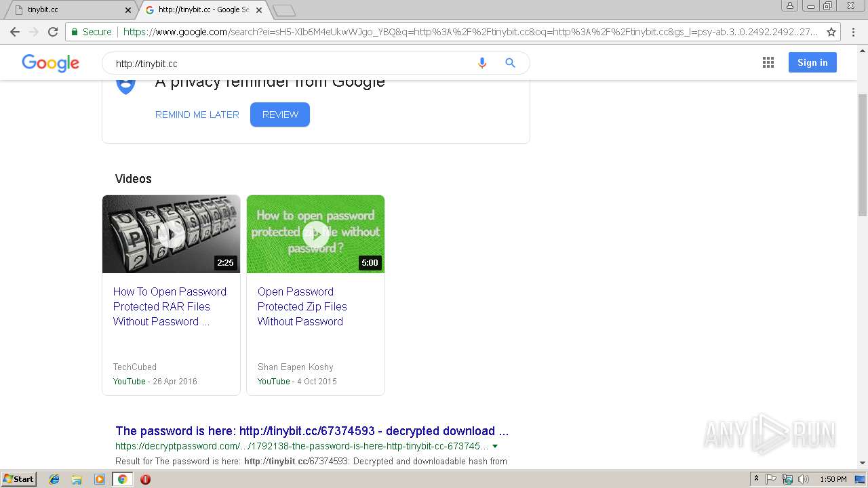Click REMIND ME LATER link

point(197,115)
